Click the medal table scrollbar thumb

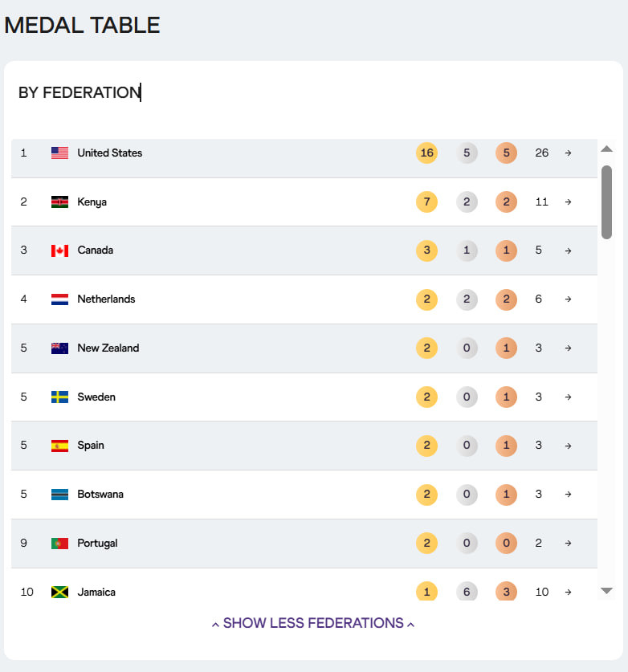coord(607,202)
